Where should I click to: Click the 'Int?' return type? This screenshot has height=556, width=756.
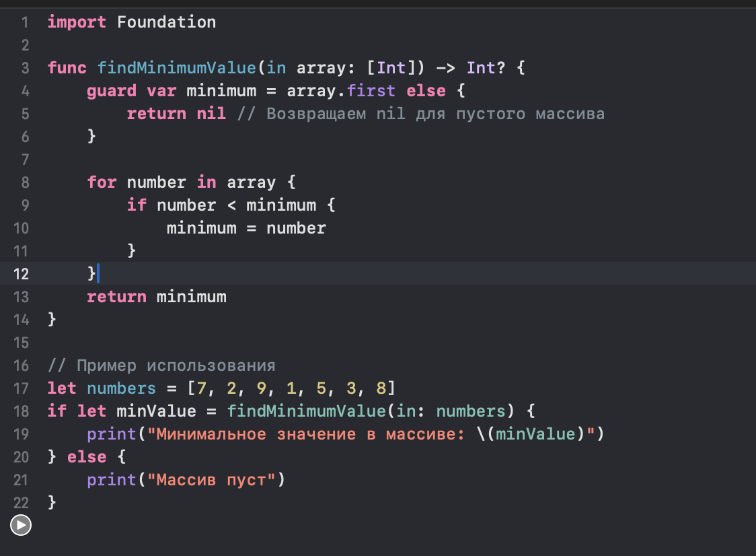pos(486,67)
